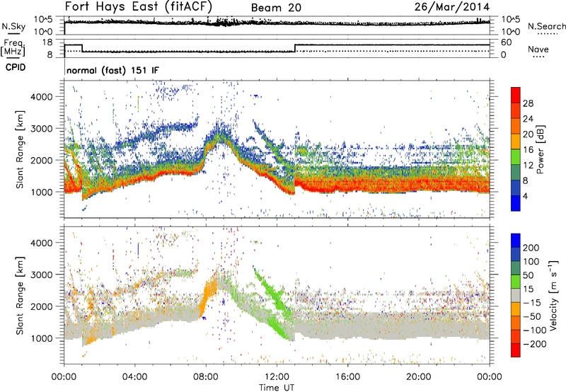Click the '4000' tick in the velocity panel
Image resolution: width=566 pixels, height=392 pixels.
click(42, 243)
